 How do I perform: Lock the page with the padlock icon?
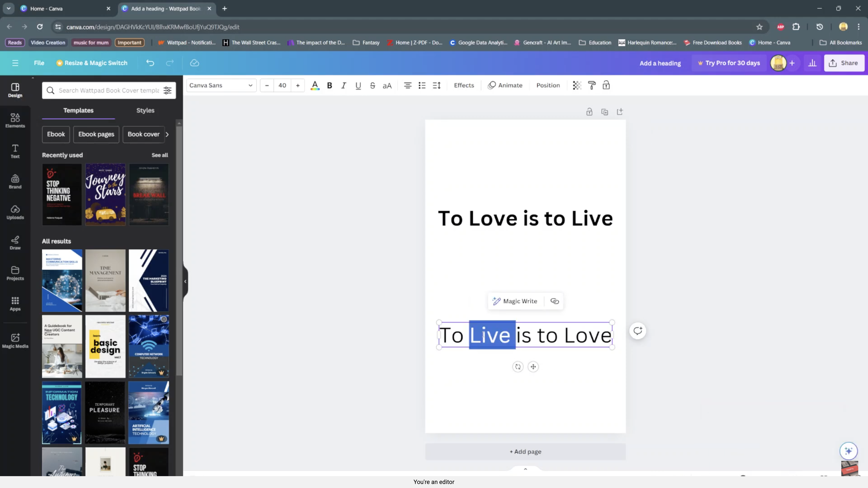(x=589, y=112)
